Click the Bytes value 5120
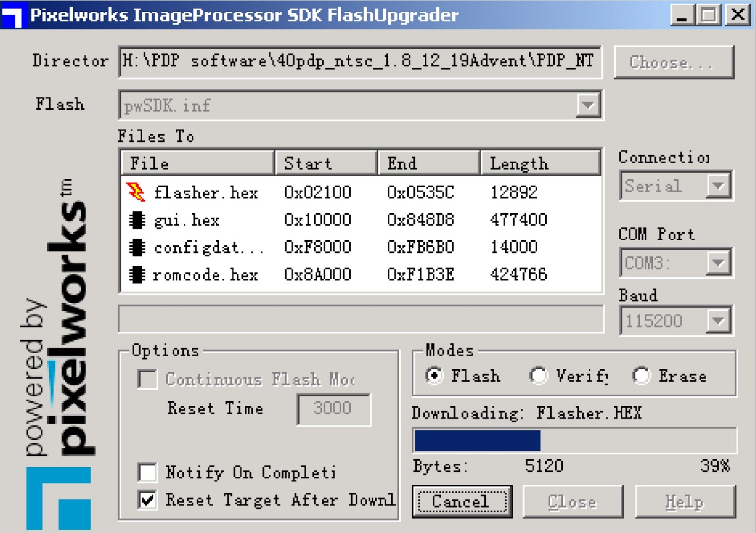756x533 pixels. 544,466
